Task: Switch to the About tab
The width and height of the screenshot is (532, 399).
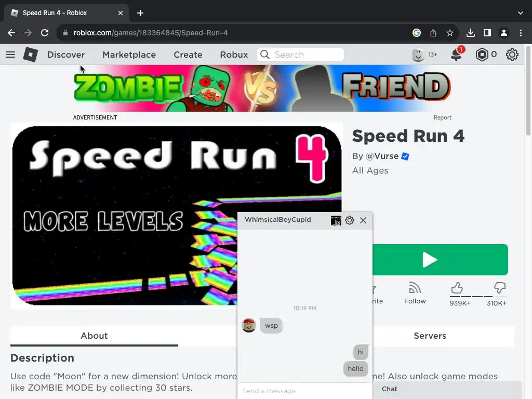Action: (94, 336)
